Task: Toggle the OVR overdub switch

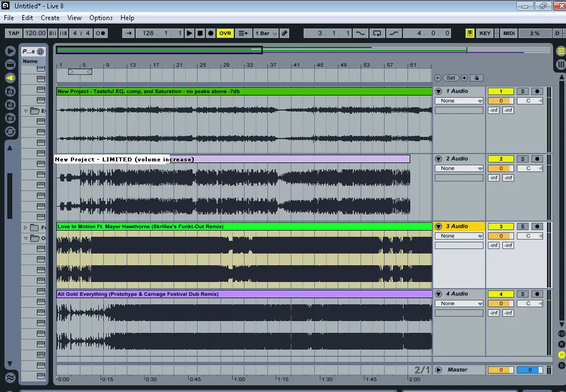Action: coord(225,33)
